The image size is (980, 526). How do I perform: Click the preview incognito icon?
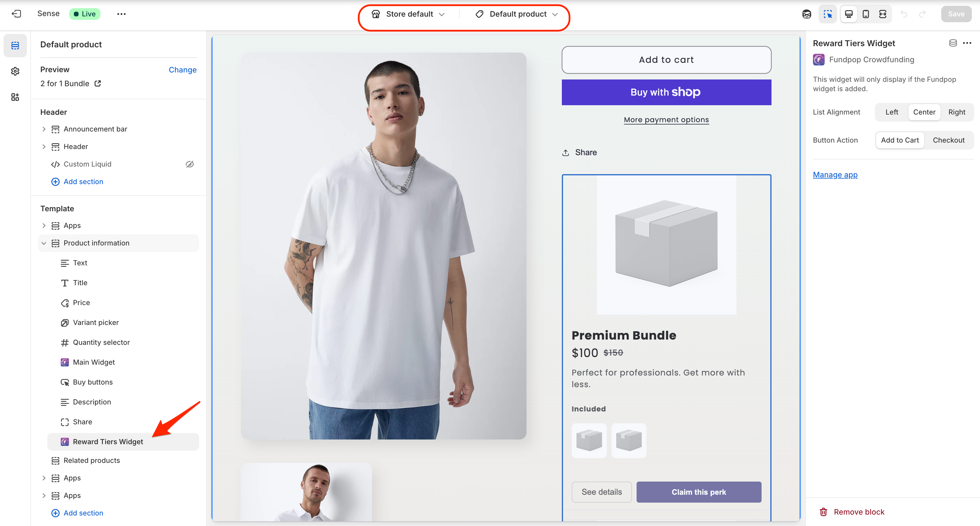coord(807,14)
